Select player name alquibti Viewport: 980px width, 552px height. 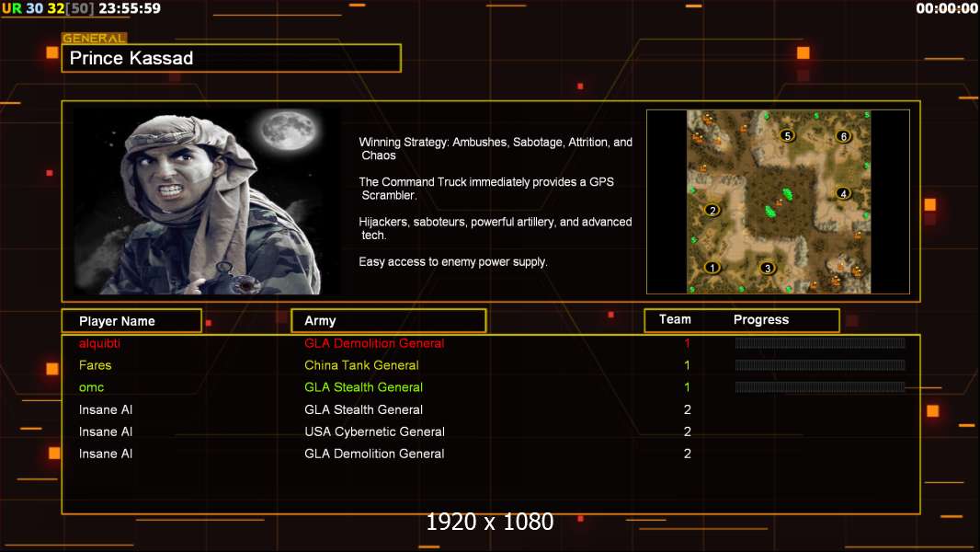[x=99, y=343]
